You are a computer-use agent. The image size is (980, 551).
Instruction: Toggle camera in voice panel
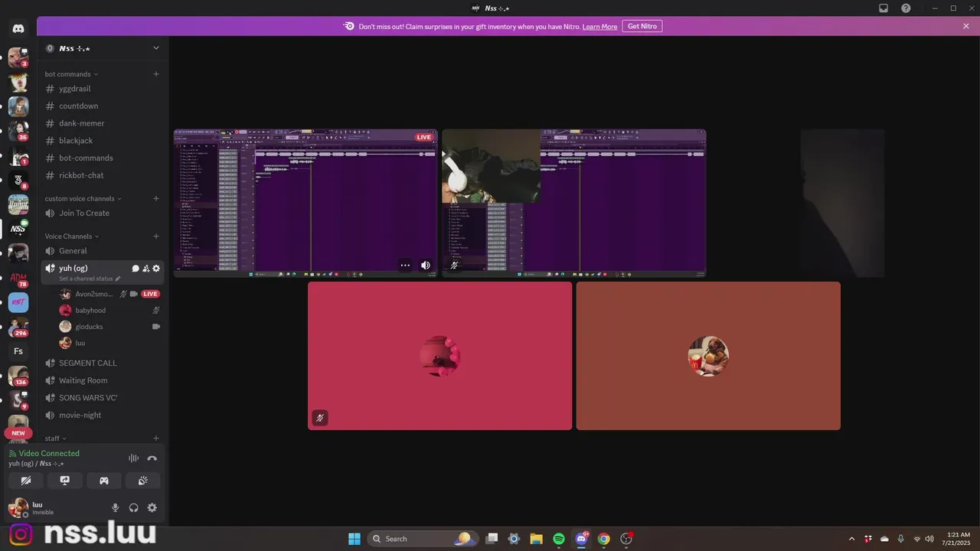point(26,481)
